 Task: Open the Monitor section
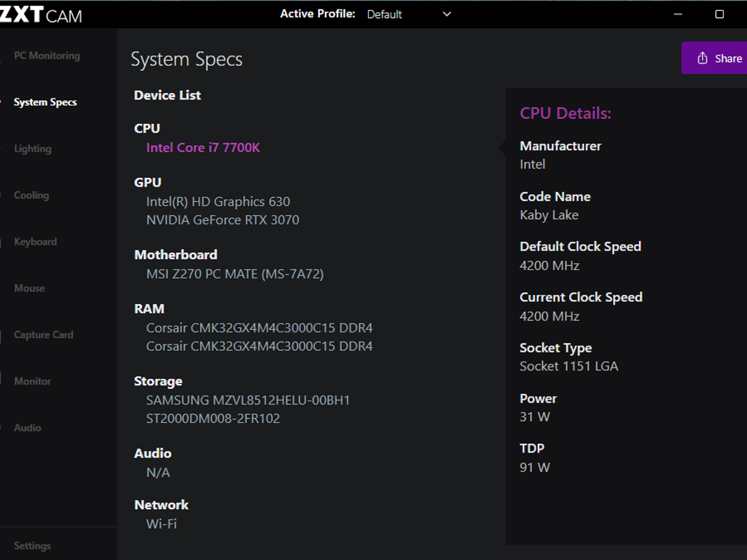click(x=32, y=381)
